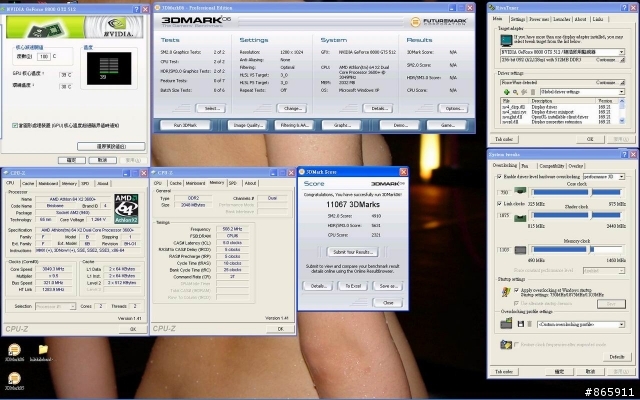Switch to RivaTuner Launcher tab
Screen dimensions: 640x400
pyautogui.click(x=562, y=19)
